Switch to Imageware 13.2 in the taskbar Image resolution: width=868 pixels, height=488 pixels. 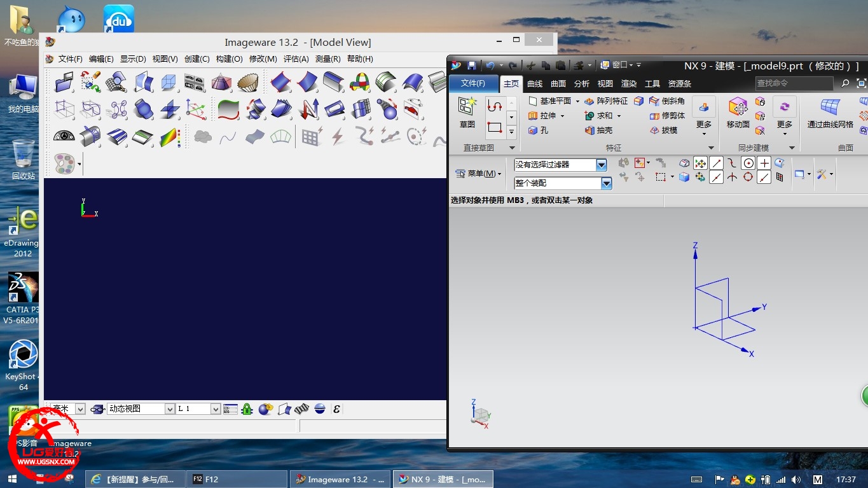pyautogui.click(x=340, y=479)
